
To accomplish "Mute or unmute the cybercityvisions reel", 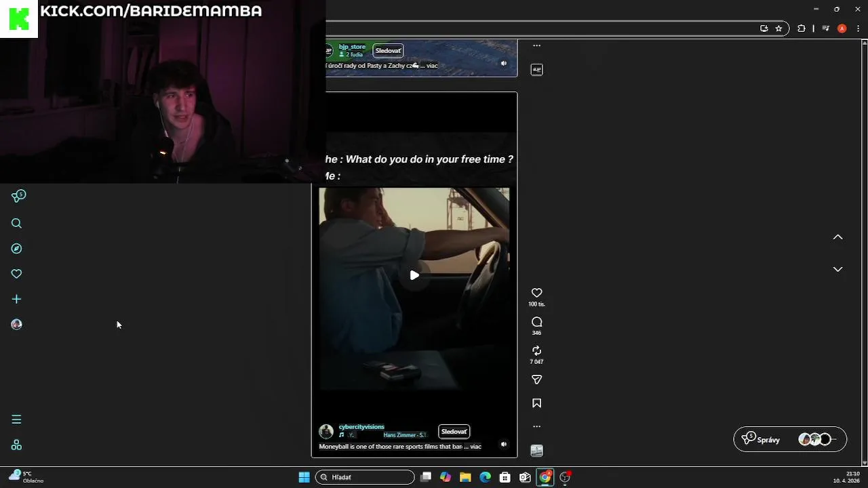I will click(503, 445).
